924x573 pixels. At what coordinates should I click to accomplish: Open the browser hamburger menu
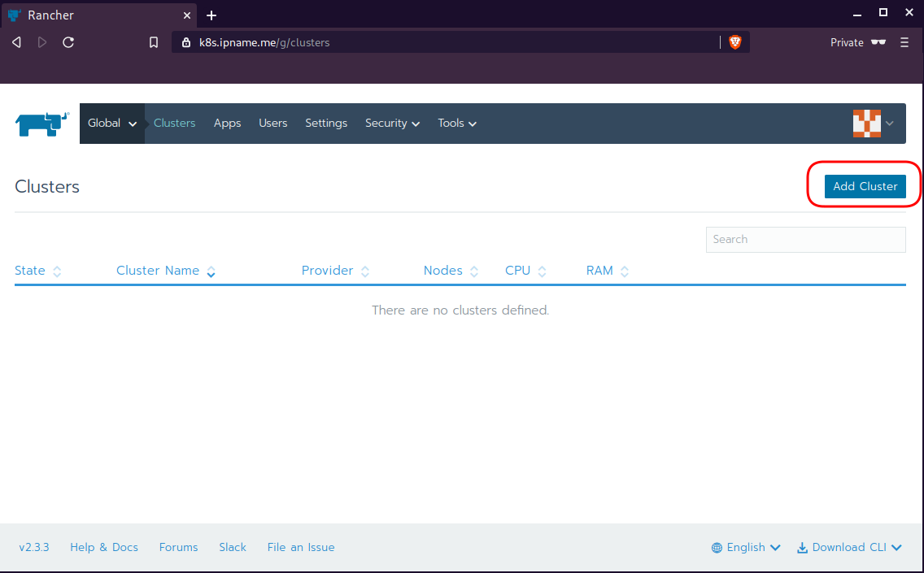point(904,42)
